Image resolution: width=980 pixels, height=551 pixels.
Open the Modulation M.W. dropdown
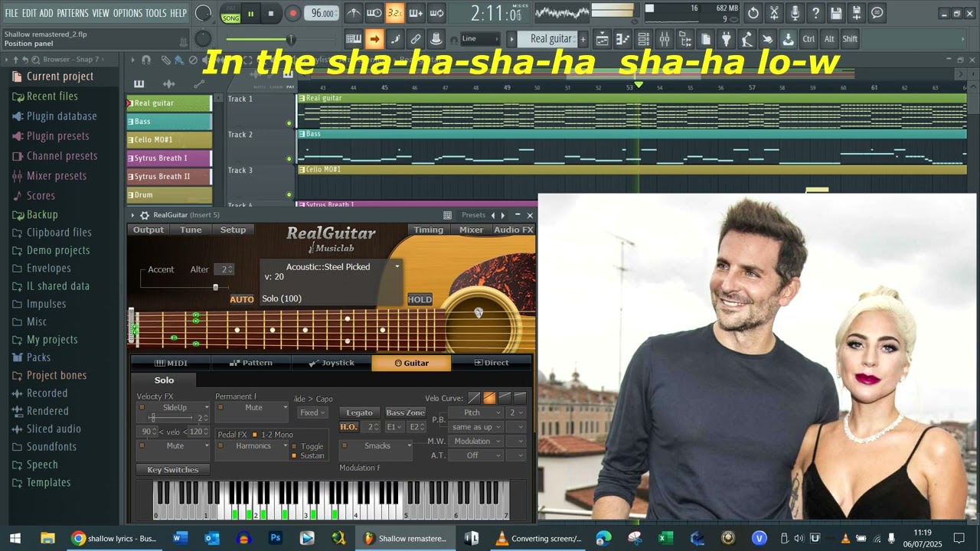tap(476, 442)
